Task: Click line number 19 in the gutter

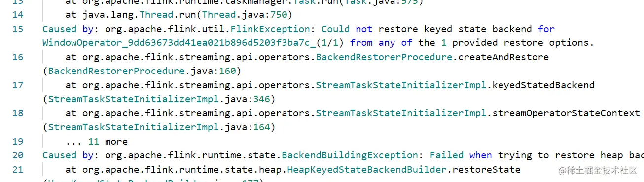Action: coord(18,142)
